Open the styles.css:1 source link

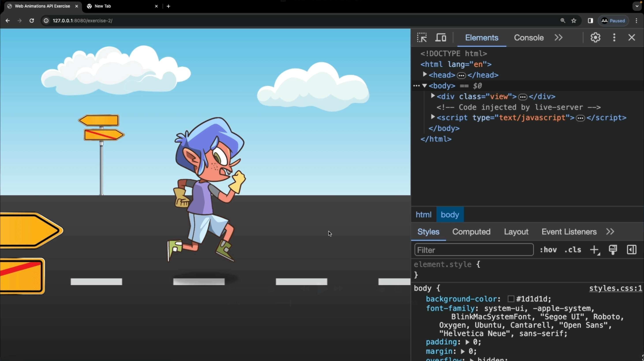pos(616,288)
